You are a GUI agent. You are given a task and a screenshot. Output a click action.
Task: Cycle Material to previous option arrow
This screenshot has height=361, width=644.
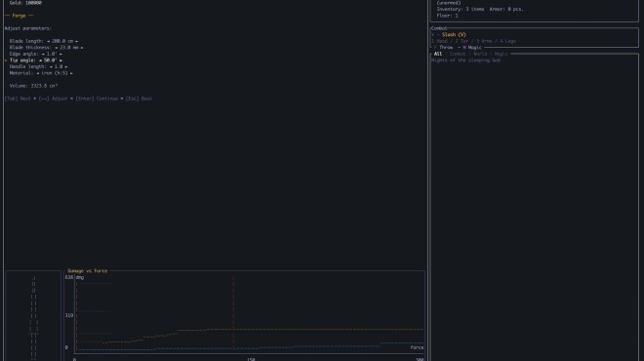coord(38,73)
